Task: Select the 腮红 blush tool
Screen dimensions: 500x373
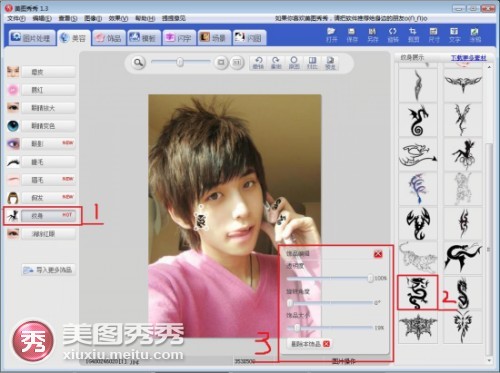Action: 48,90
